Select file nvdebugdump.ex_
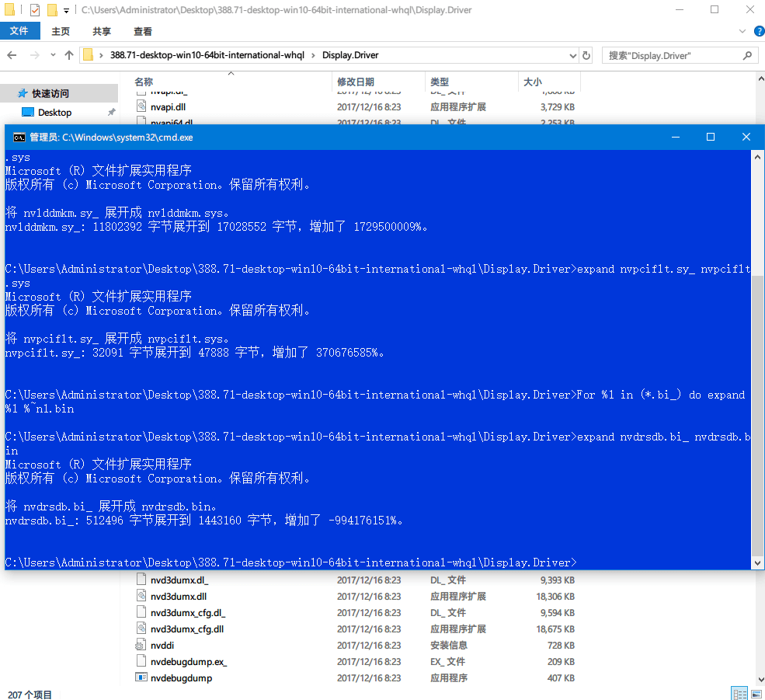The height and width of the screenshot is (700, 765). click(189, 662)
